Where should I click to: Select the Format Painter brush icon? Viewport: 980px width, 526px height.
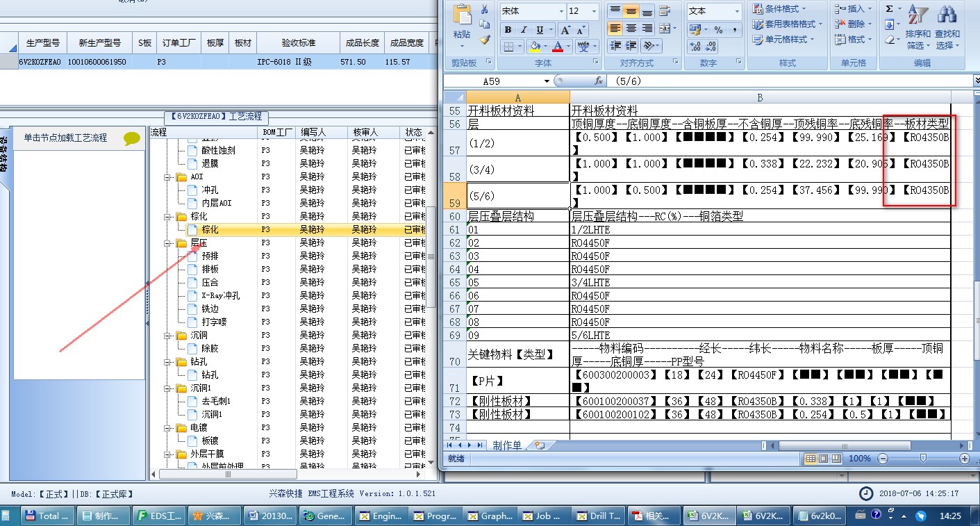[x=485, y=40]
